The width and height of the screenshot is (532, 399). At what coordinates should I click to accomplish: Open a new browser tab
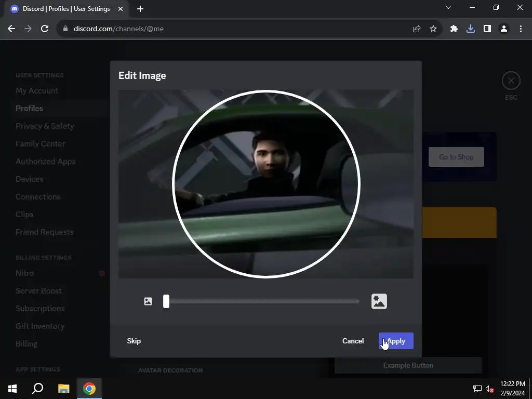tap(140, 9)
